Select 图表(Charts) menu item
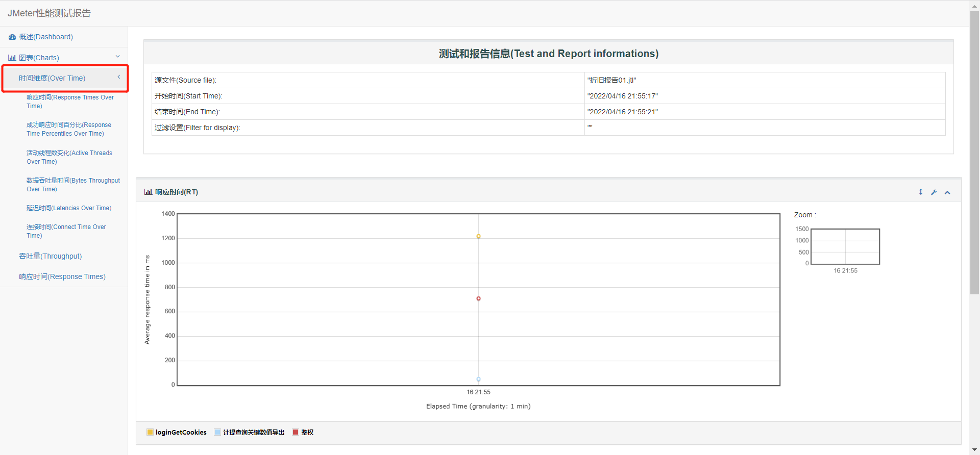Image resolution: width=980 pixels, height=455 pixels. click(x=39, y=58)
